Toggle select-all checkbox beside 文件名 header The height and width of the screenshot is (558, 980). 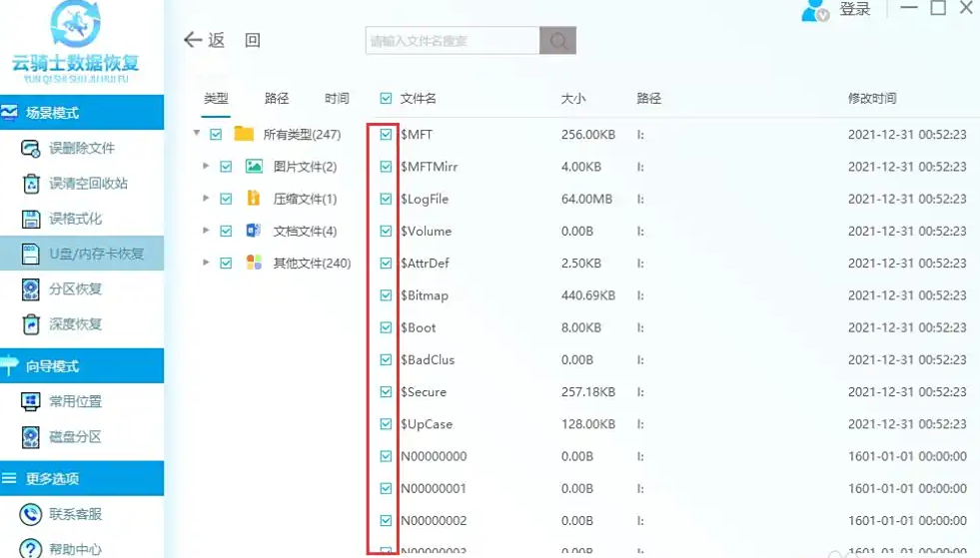coord(386,99)
